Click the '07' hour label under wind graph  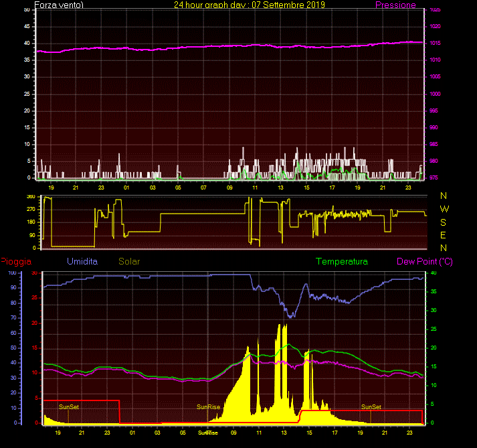pyautogui.click(x=203, y=188)
